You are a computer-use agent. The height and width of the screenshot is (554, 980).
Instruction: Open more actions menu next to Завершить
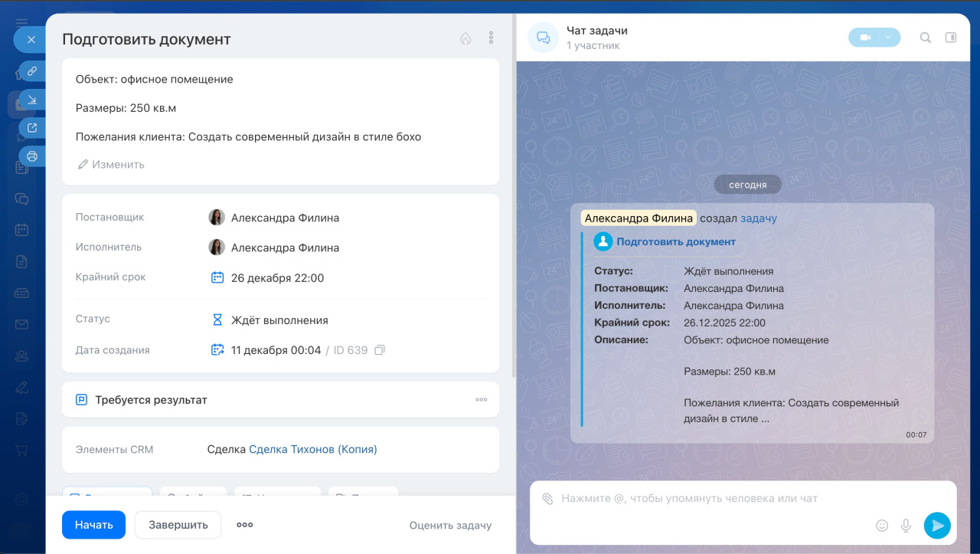pos(244,525)
